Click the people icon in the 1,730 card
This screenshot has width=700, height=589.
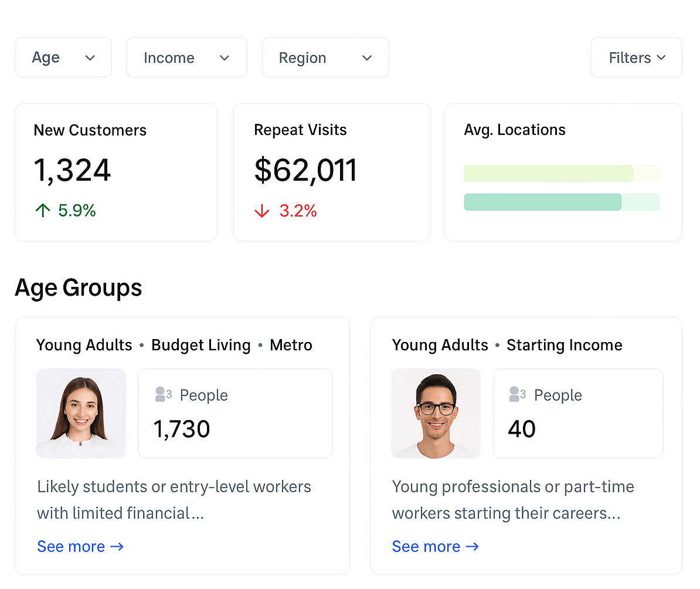[162, 394]
